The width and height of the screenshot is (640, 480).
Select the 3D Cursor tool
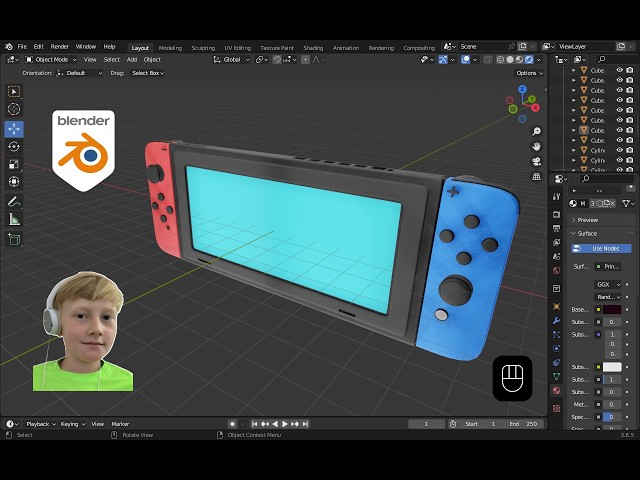pos(14,109)
